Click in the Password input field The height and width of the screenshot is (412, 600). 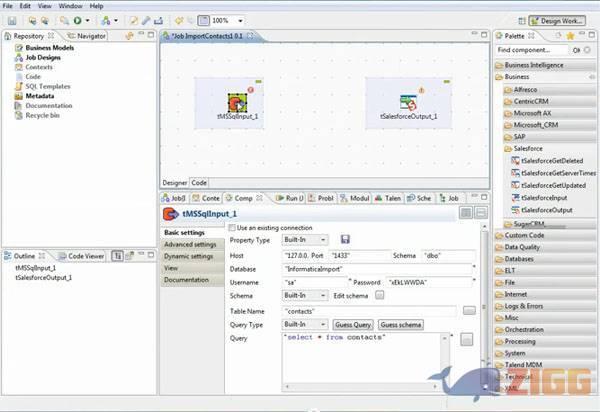point(429,283)
